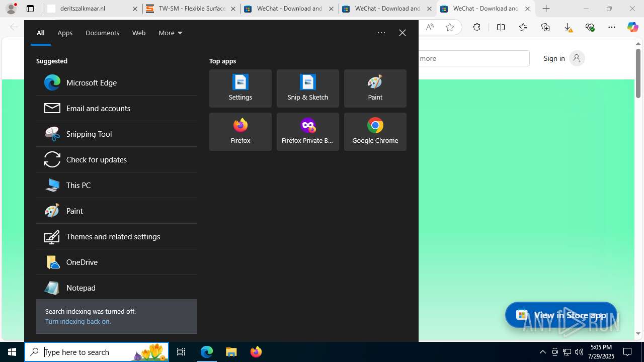Switch to Apps search filter
This screenshot has width=644, height=362.
65,33
